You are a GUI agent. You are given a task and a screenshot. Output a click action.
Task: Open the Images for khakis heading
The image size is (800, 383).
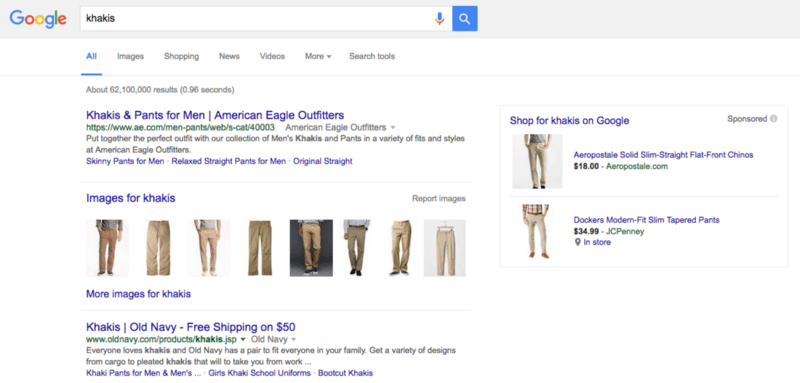(131, 198)
